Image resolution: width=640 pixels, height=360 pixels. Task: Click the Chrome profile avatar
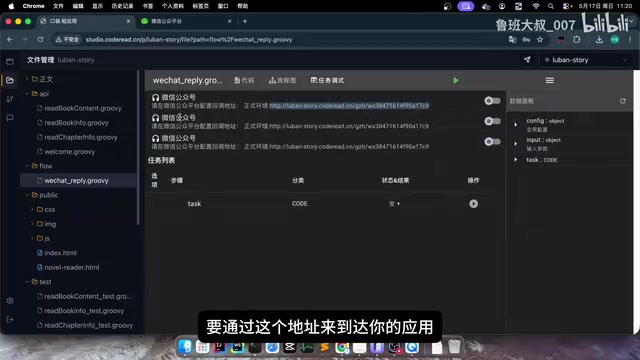click(x=615, y=40)
